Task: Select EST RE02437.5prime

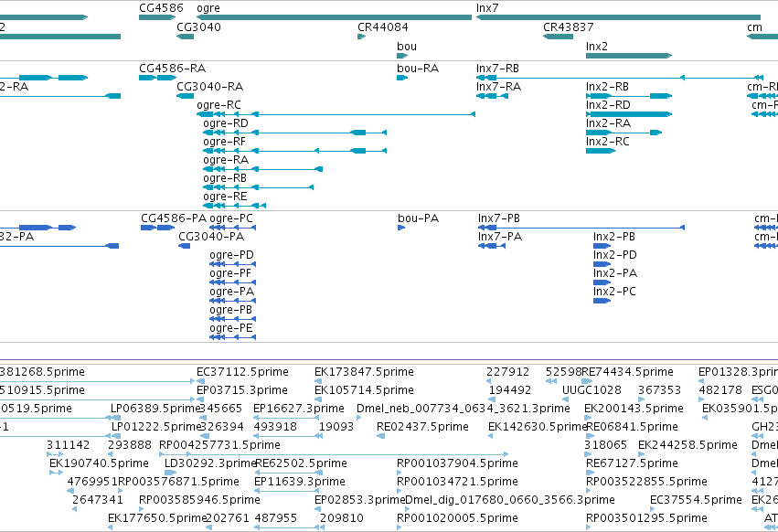Action: 422,427
